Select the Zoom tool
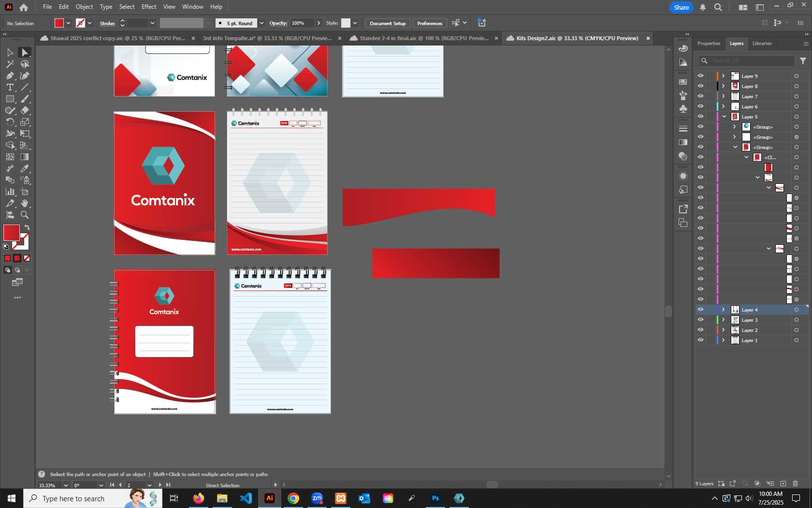 pyautogui.click(x=25, y=215)
